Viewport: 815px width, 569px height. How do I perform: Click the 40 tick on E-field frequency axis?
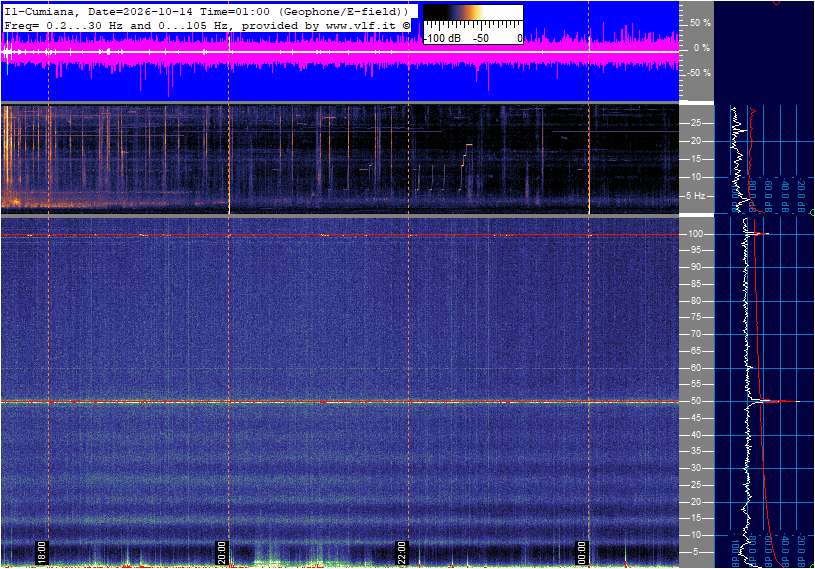click(x=695, y=435)
